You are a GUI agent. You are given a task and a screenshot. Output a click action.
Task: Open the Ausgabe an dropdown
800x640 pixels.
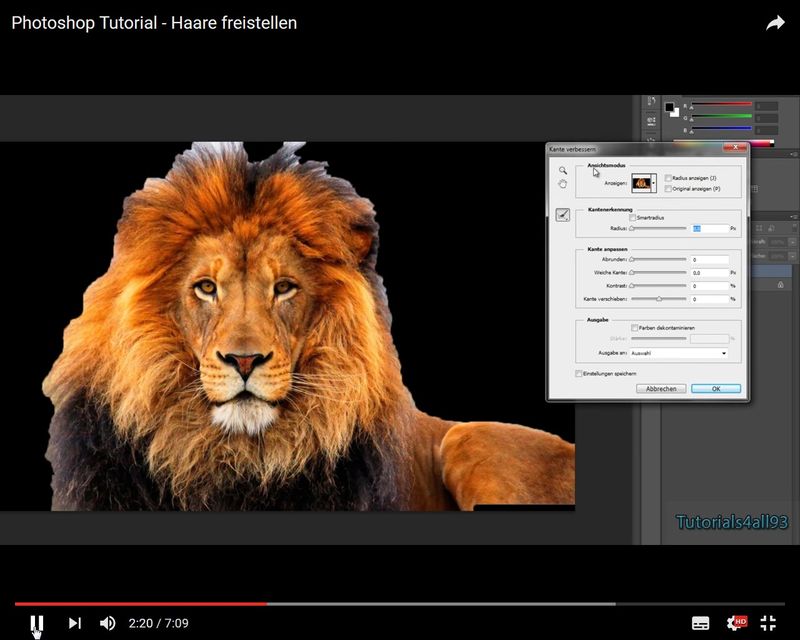coord(679,353)
